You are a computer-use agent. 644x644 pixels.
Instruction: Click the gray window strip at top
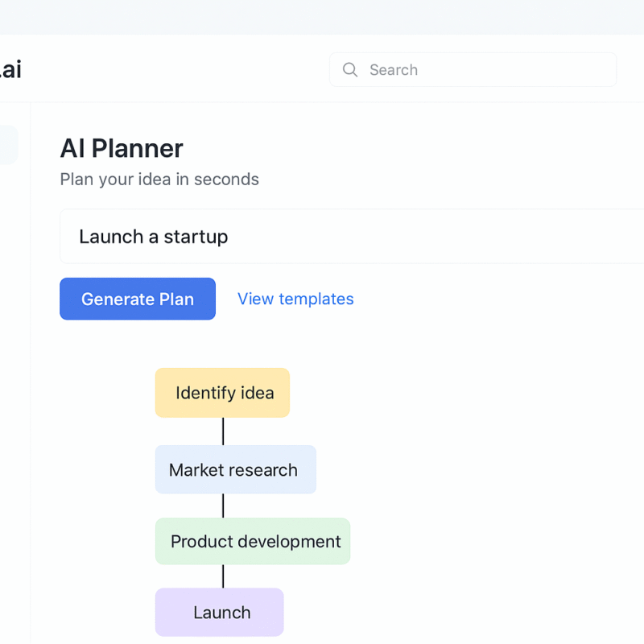tap(322, 16)
